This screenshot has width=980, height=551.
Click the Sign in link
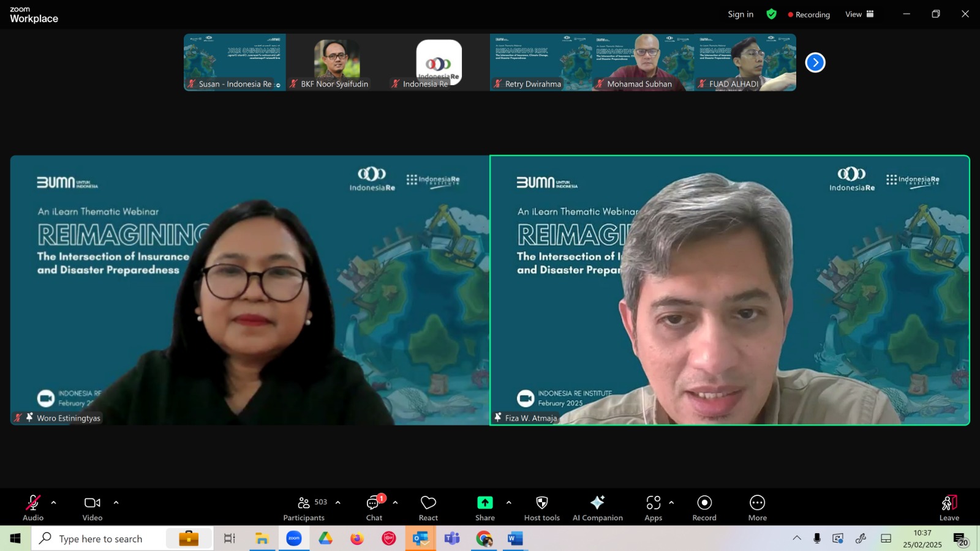(741, 14)
